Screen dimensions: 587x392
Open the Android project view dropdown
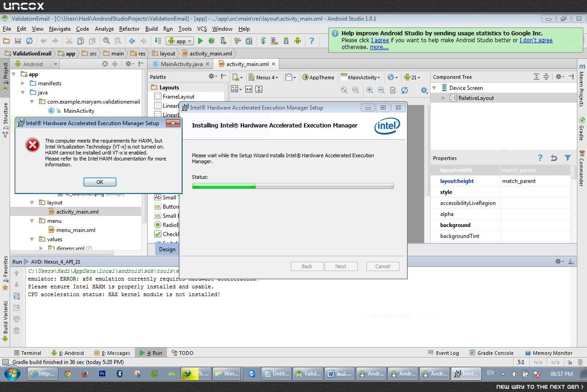36,64
